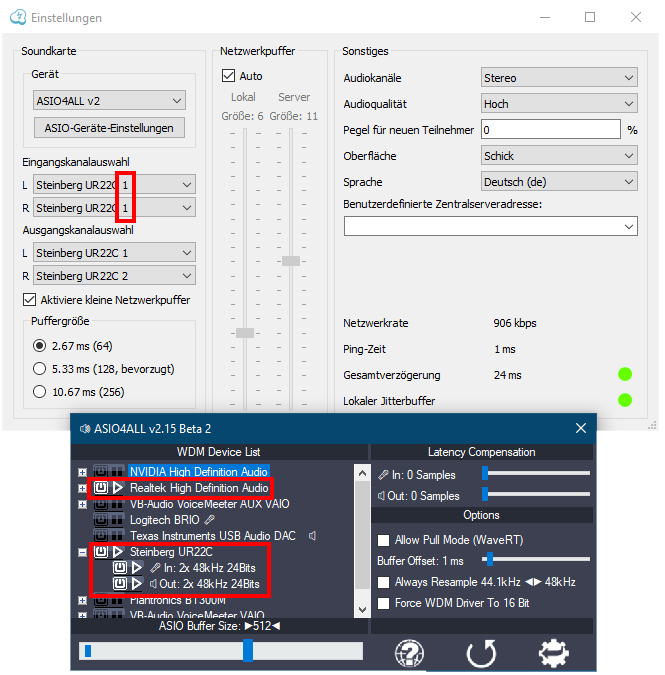
Task: Click WDM Device List scrollbar up arrow
Action: [362, 473]
